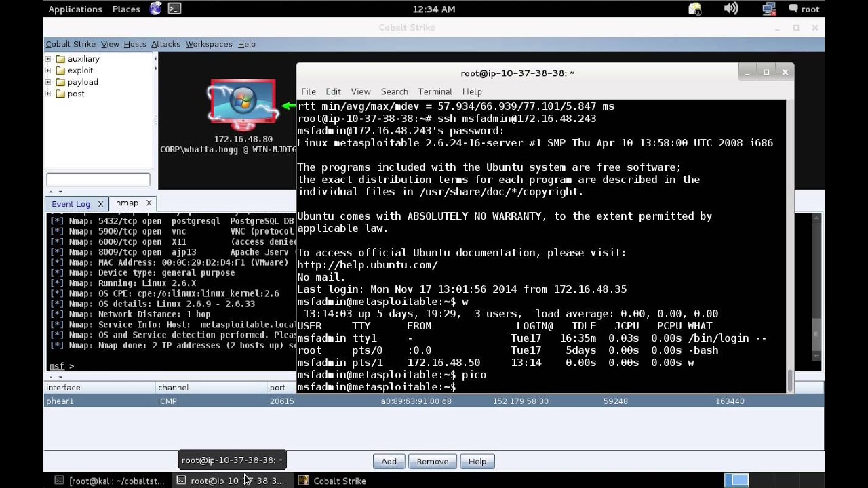Open the terminal View menu
The image size is (868, 488).
(x=361, y=91)
